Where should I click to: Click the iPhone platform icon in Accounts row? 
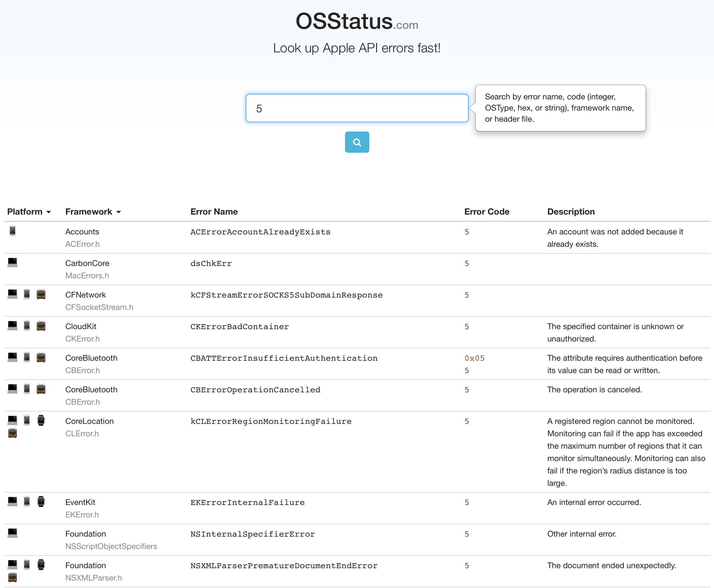(x=12, y=231)
